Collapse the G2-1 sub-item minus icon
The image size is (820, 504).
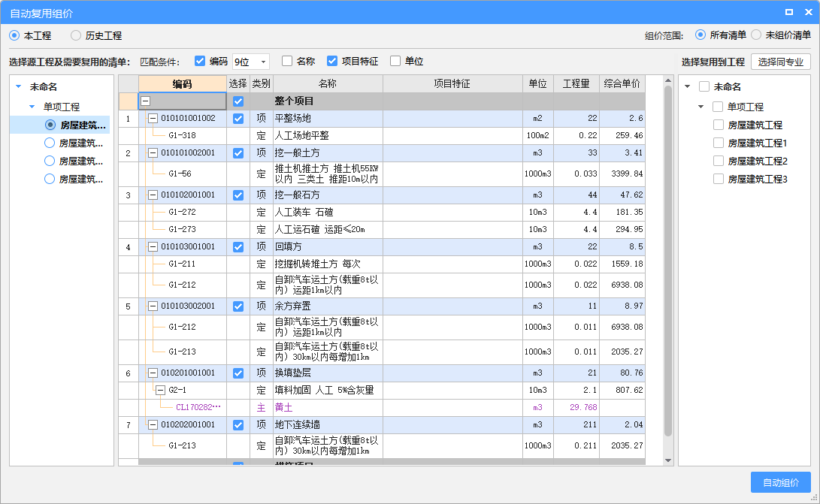[x=160, y=390]
